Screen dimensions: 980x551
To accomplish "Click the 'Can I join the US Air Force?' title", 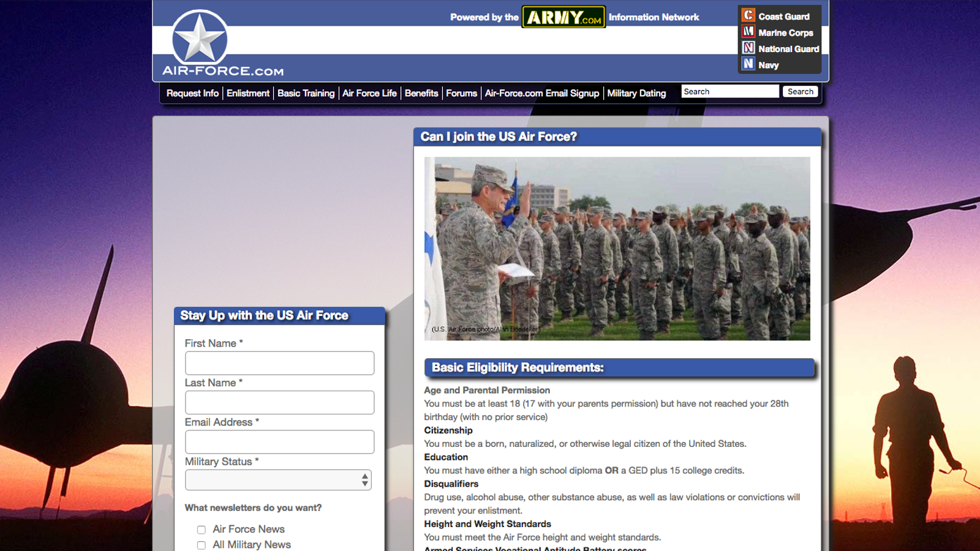I will pyautogui.click(x=499, y=137).
